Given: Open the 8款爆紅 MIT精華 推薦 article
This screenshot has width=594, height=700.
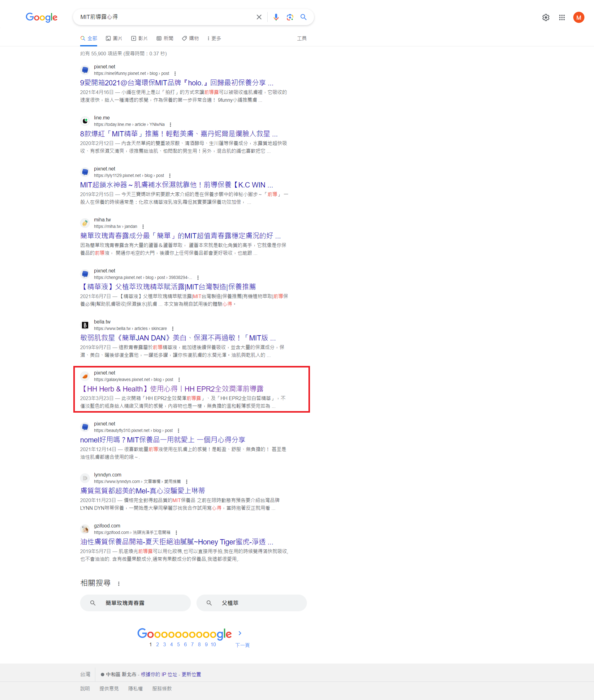Looking at the screenshot, I should pyautogui.click(x=179, y=134).
